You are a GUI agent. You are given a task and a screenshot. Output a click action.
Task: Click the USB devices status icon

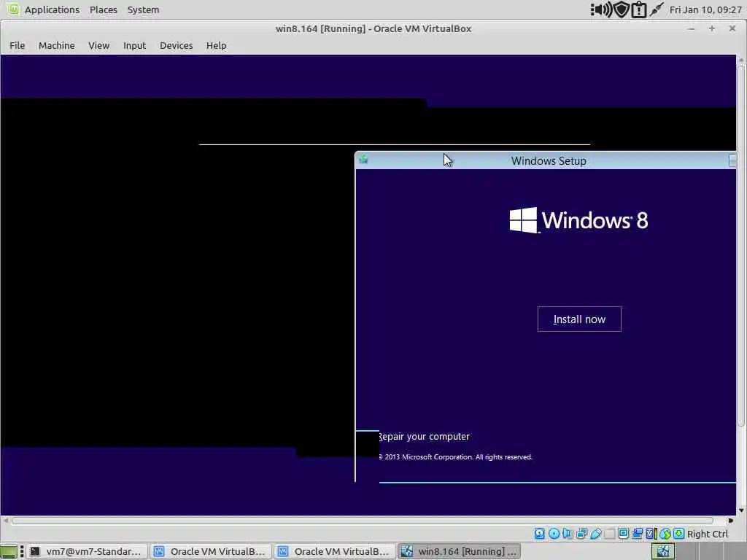point(596,534)
